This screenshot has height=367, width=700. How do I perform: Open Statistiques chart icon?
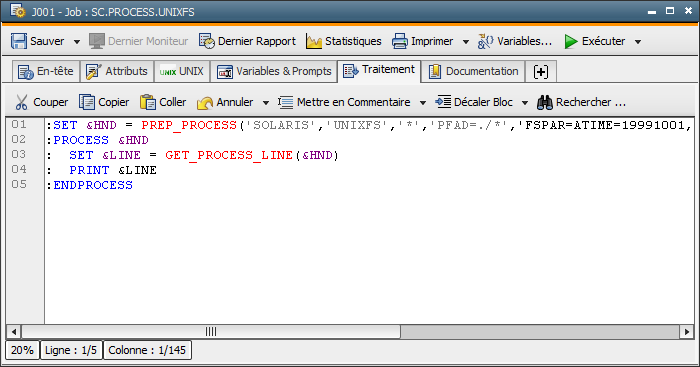314,42
